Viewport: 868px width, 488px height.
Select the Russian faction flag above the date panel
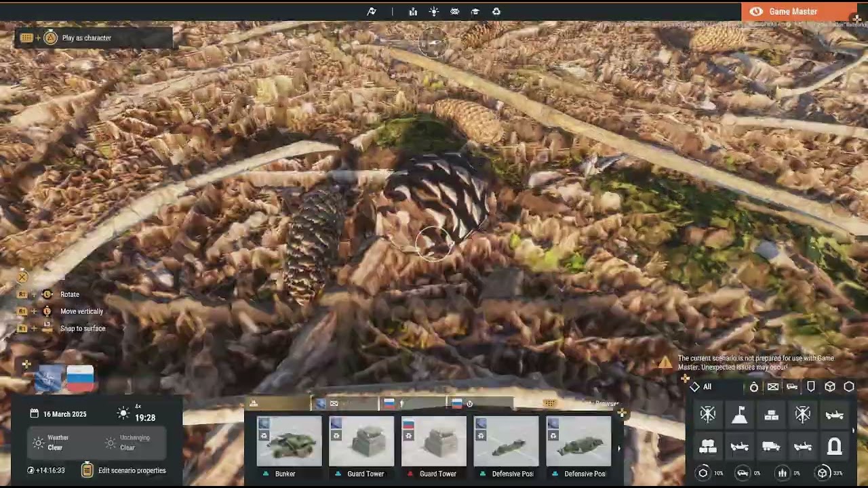[80, 379]
